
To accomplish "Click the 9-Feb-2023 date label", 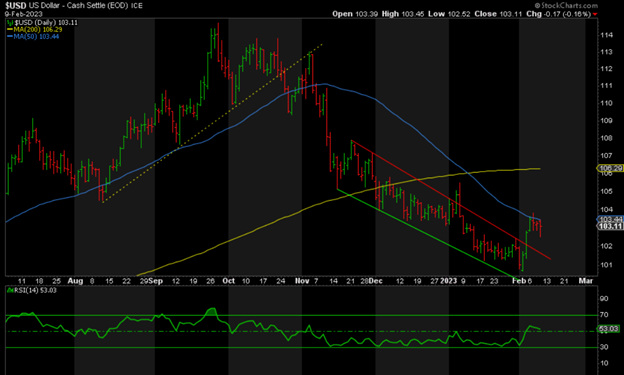I will pyautogui.click(x=24, y=14).
